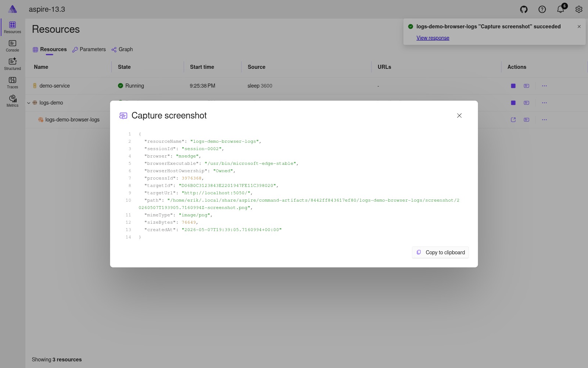Open console logs for logs-demo
Image resolution: width=588 pixels, height=368 pixels.
[527, 103]
